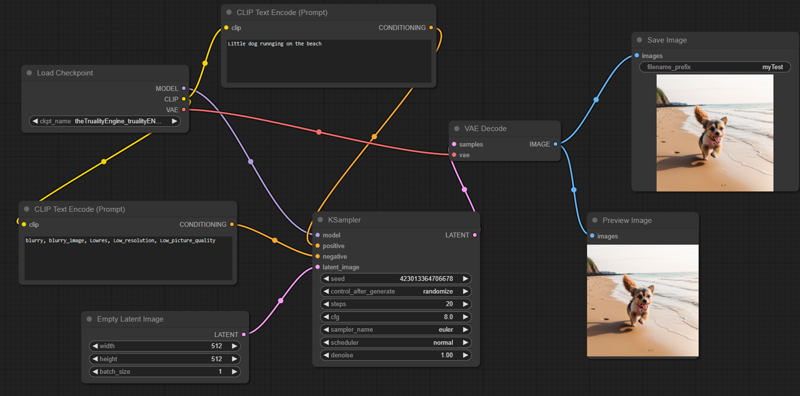
Task: Collapse the Load Checkpoint node title dot
Action: (x=29, y=73)
